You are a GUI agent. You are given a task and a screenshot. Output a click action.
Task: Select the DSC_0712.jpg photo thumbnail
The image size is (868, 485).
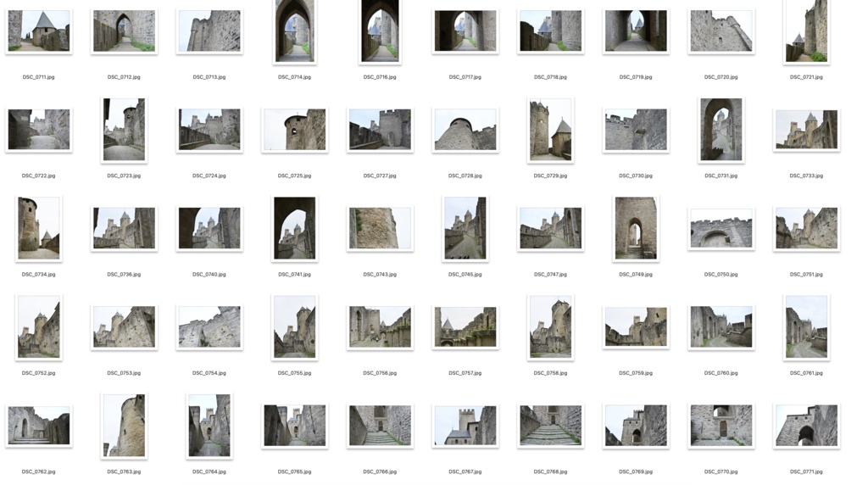pyautogui.click(x=124, y=31)
